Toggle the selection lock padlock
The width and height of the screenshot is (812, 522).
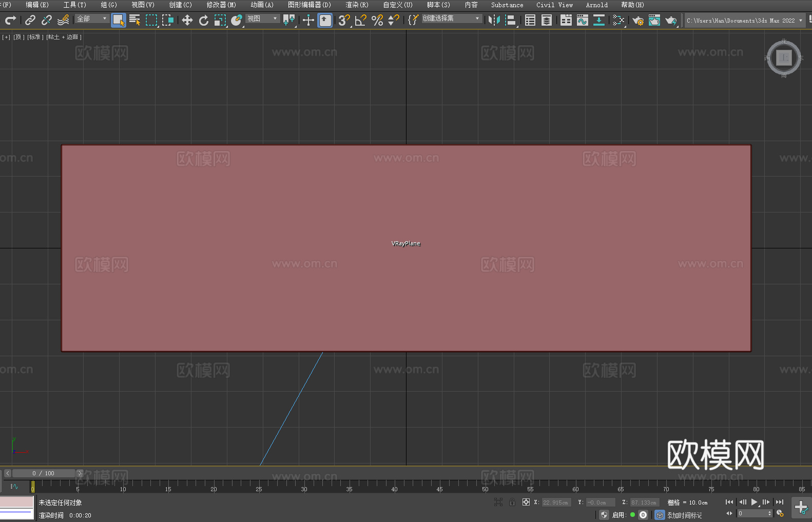coord(512,502)
